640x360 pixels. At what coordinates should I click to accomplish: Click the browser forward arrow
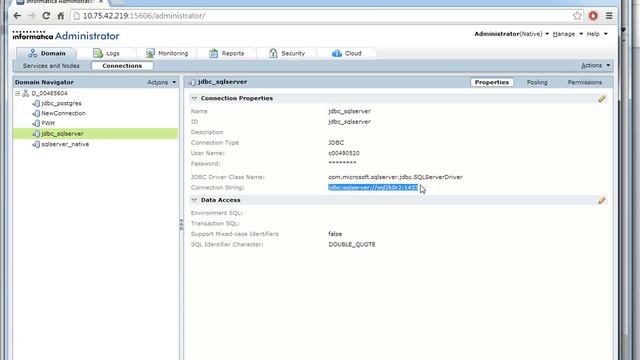tap(31, 16)
